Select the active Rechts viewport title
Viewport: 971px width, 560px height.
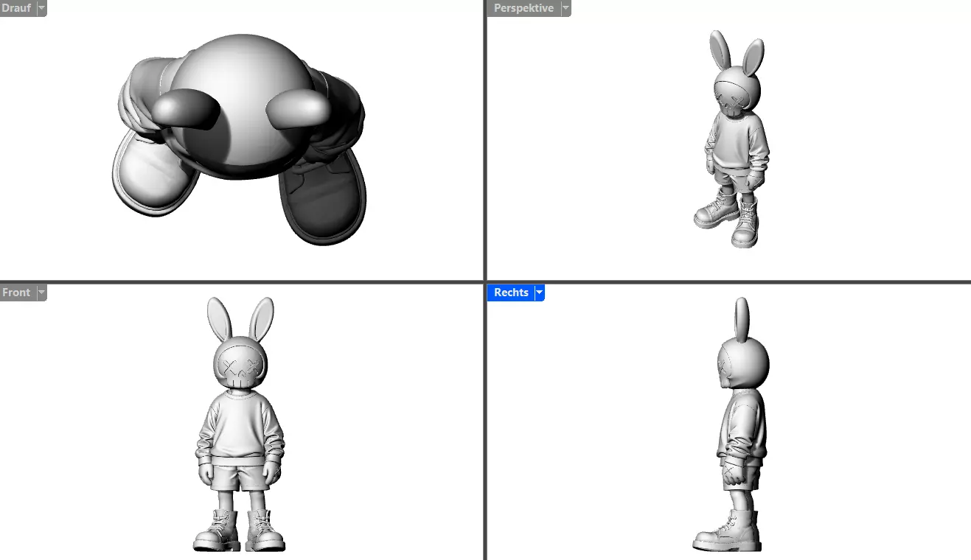(x=510, y=293)
